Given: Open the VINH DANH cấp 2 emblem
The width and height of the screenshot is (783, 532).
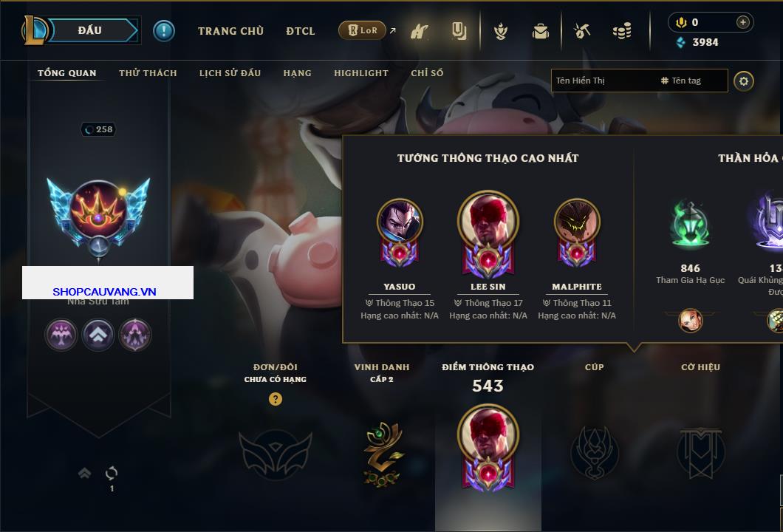Looking at the screenshot, I should 382,454.
